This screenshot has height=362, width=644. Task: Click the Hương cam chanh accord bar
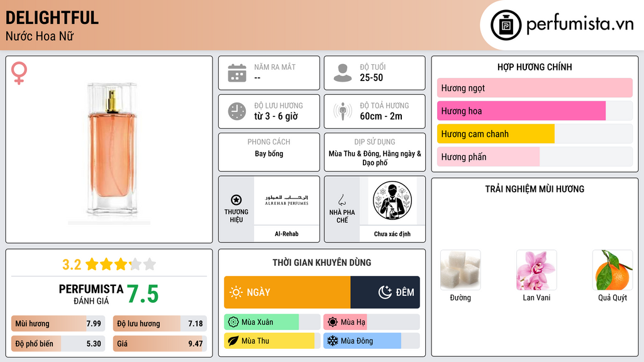coord(535,134)
